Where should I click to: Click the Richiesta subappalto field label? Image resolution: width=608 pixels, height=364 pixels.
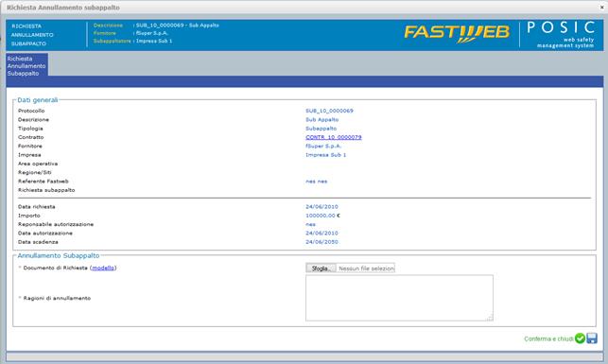pos(46,190)
